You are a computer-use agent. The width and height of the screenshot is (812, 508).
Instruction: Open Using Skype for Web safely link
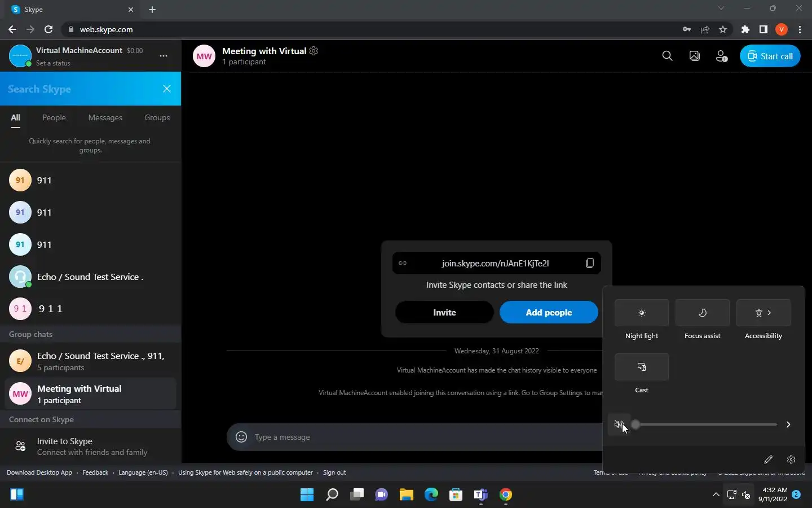(245, 472)
